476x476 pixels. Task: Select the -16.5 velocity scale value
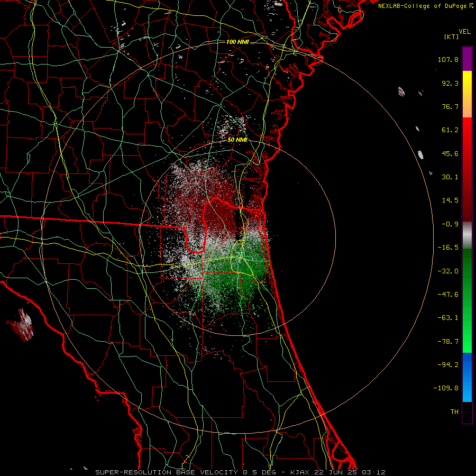[x=448, y=248]
